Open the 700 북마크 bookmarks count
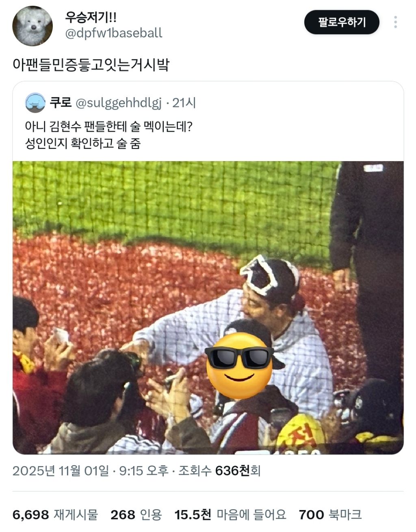The height and width of the screenshot is (532, 416). coord(330,515)
